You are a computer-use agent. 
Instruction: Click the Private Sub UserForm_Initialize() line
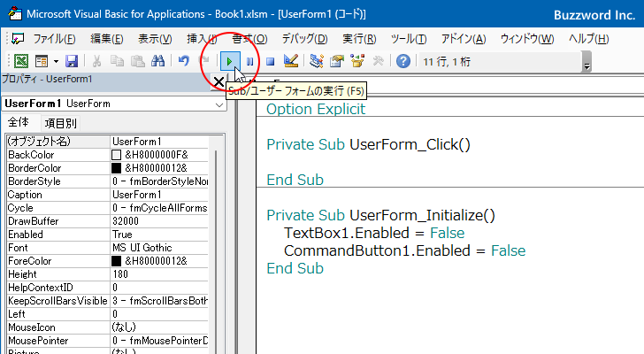click(380, 215)
